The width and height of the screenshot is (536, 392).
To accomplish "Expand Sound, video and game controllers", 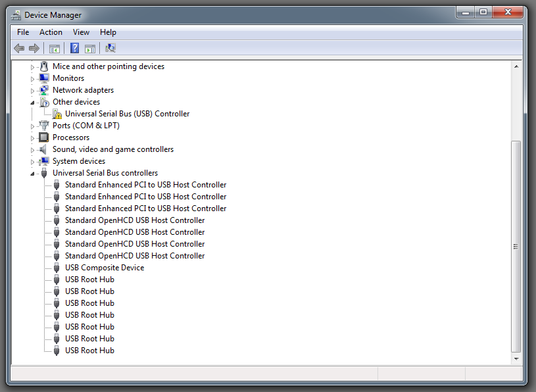I will pos(32,150).
